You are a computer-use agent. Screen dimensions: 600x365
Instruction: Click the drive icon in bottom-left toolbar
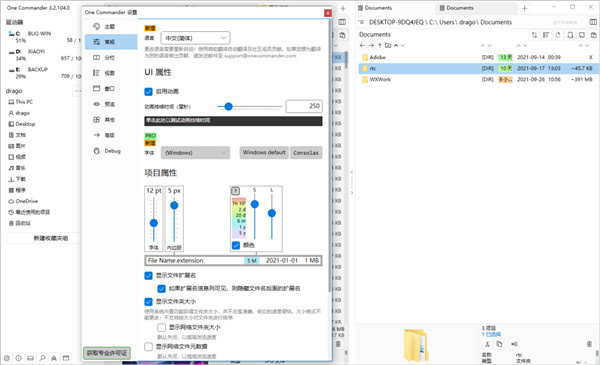[x=30, y=358]
